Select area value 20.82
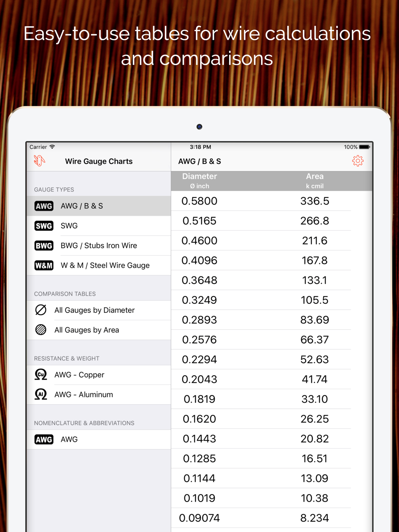The height and width of the screenshot is (532, 399). pos(315,439)
